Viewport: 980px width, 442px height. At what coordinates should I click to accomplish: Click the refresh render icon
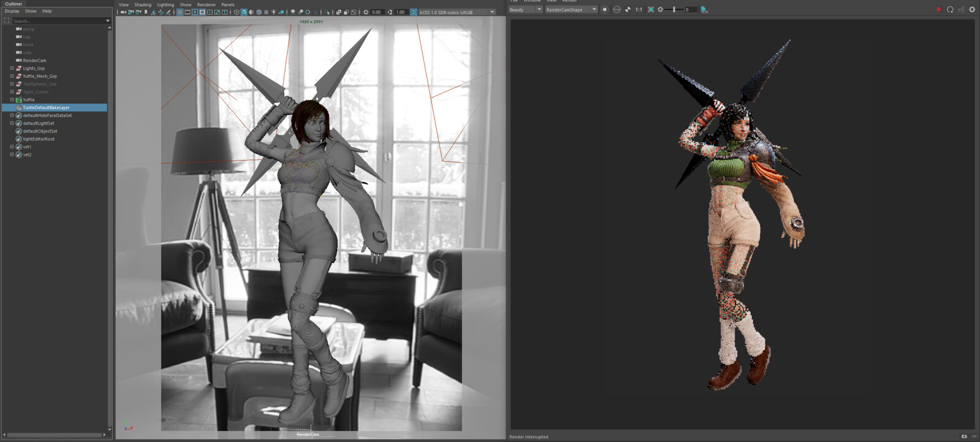coord(950,10)
